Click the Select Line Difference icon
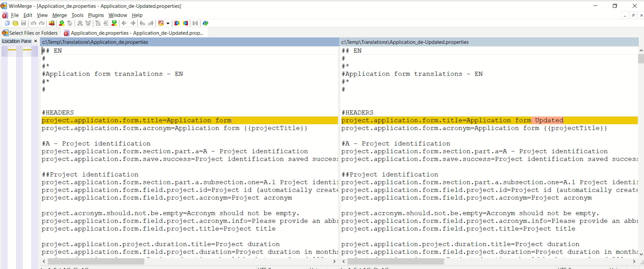The height and width of the screenshot is (269, 644). (51, 23)
